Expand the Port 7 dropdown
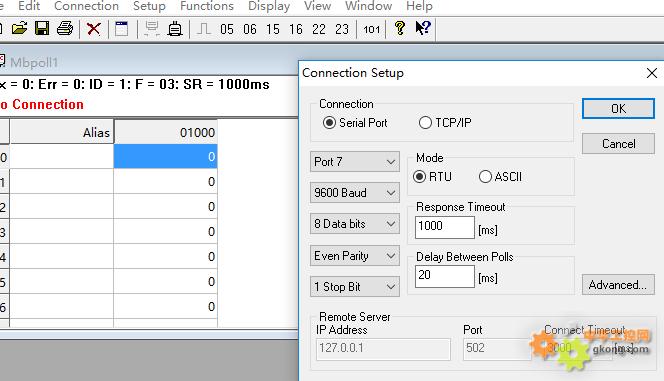This screenshot has height=381, width=664. pyautogui.click(x=354, y=162)
